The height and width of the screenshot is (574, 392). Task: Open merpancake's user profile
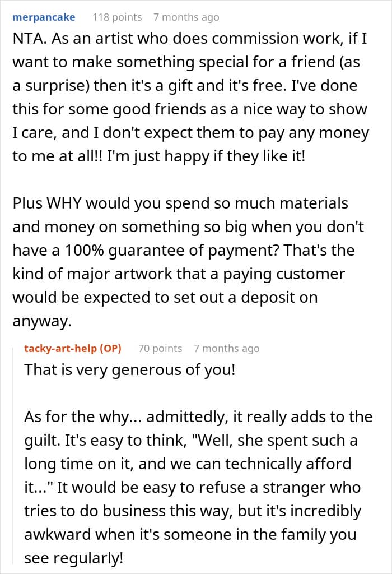coord(44,17)
